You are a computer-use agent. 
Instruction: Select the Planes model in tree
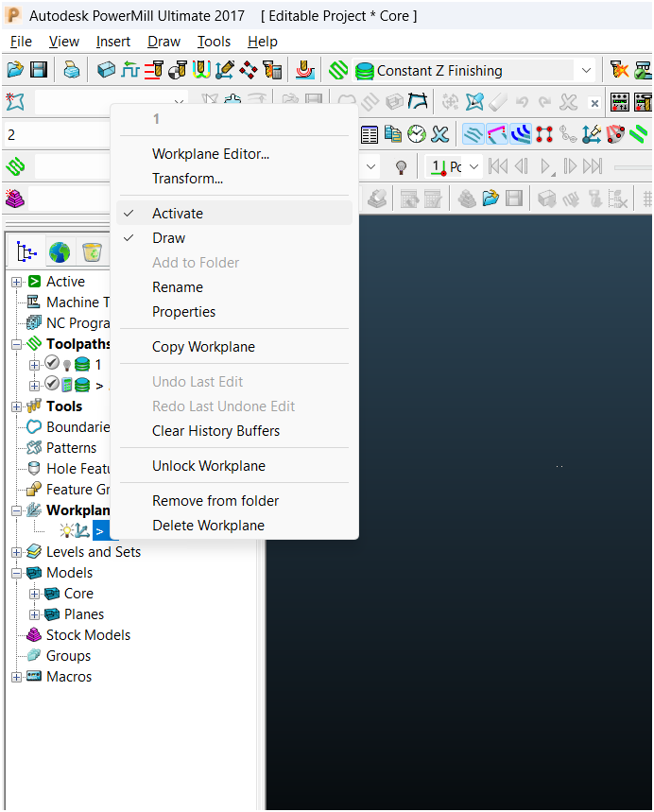click(84, 614)
